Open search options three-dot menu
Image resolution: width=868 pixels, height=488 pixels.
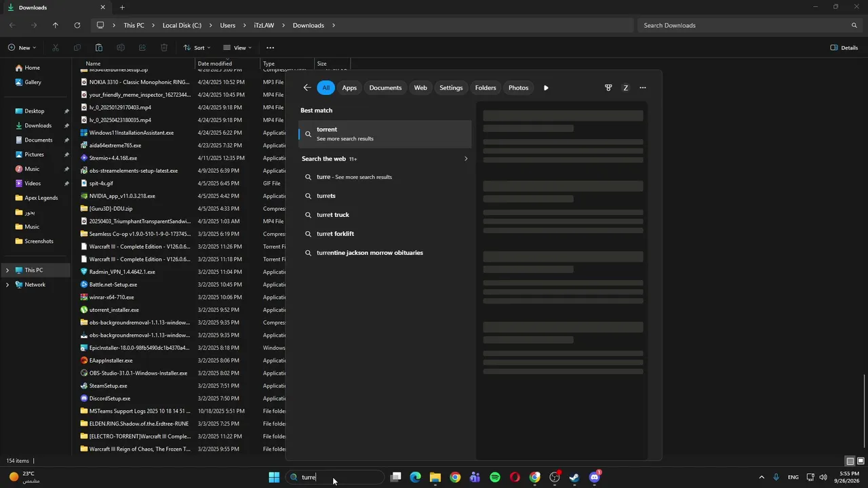tap(643, 87)
